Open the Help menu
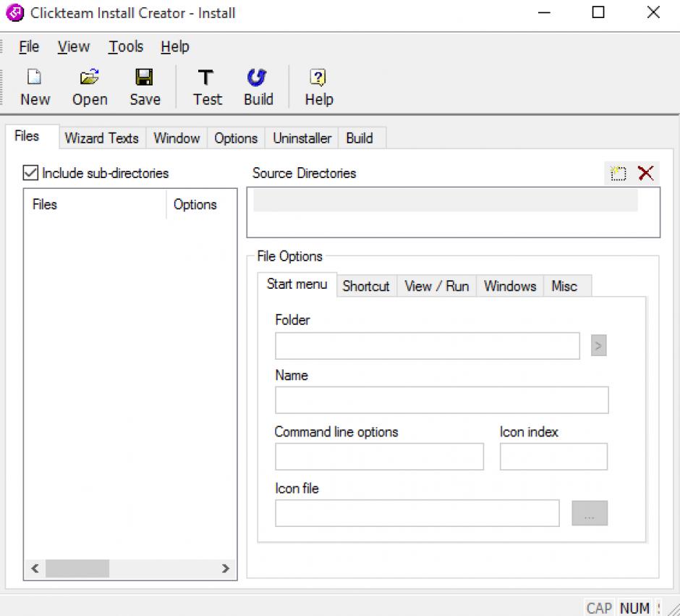The image size is (680, 616). click(x=175, y=46)
